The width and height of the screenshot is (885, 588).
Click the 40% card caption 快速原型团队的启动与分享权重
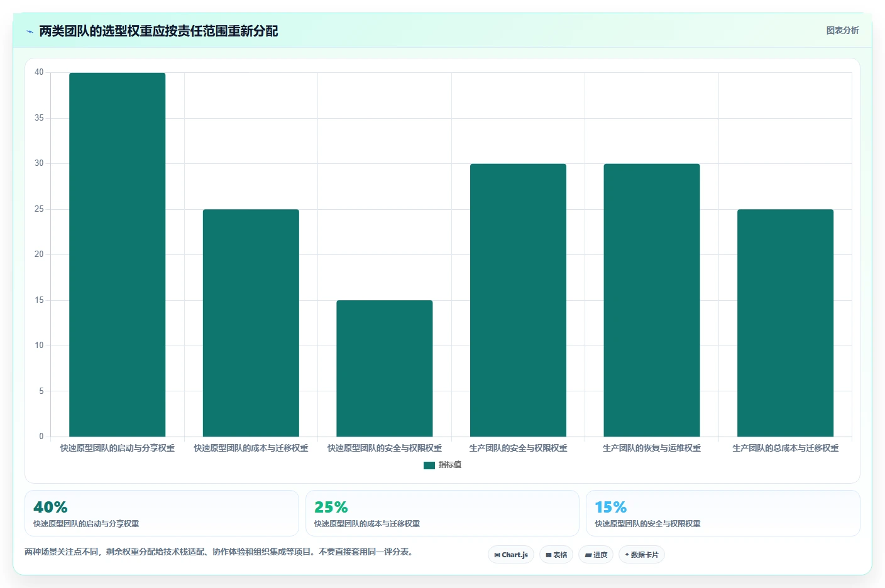click(x=86, y=523)
